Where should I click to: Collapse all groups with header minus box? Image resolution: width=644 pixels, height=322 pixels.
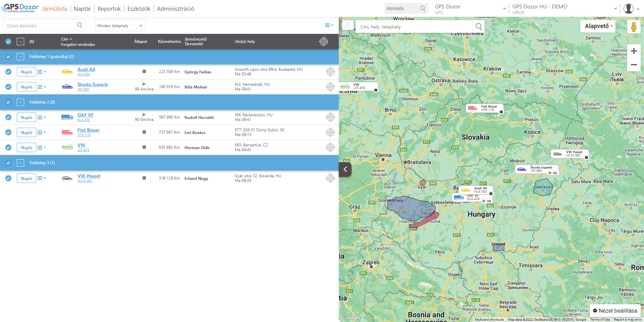click(x=20, y=42)
